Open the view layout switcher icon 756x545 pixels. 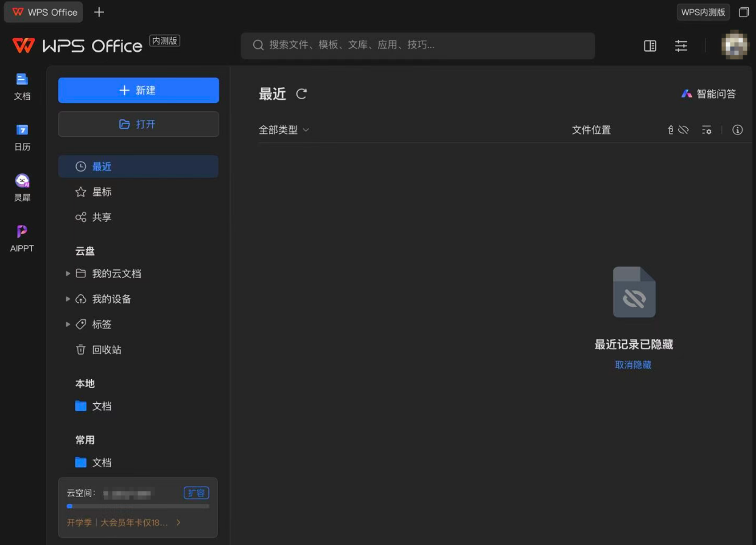click(x=649, y=46)
